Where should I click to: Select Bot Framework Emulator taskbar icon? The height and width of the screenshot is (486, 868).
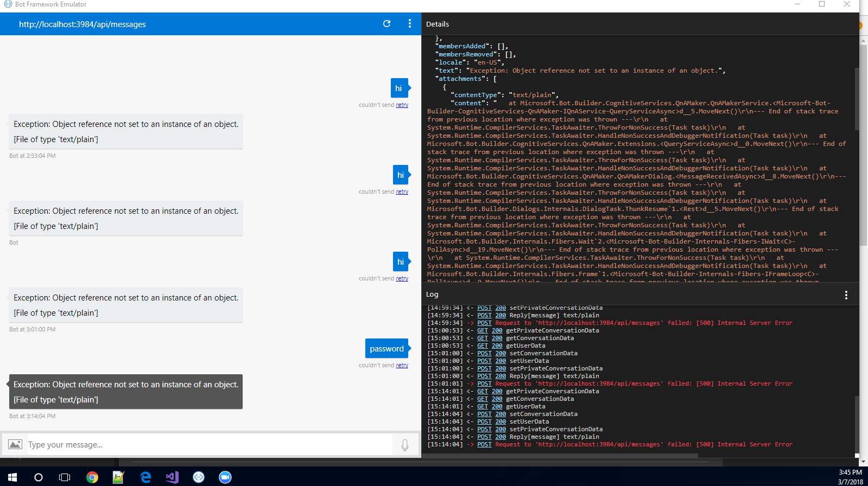199,477
